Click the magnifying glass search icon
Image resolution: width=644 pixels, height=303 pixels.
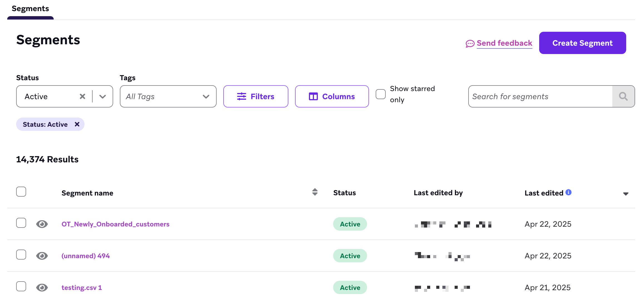tap(623, 96)
